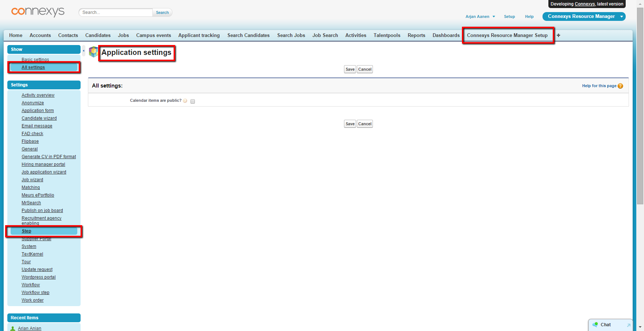Open Matching settings
The image size is (644, 331).
pos(31,187)
